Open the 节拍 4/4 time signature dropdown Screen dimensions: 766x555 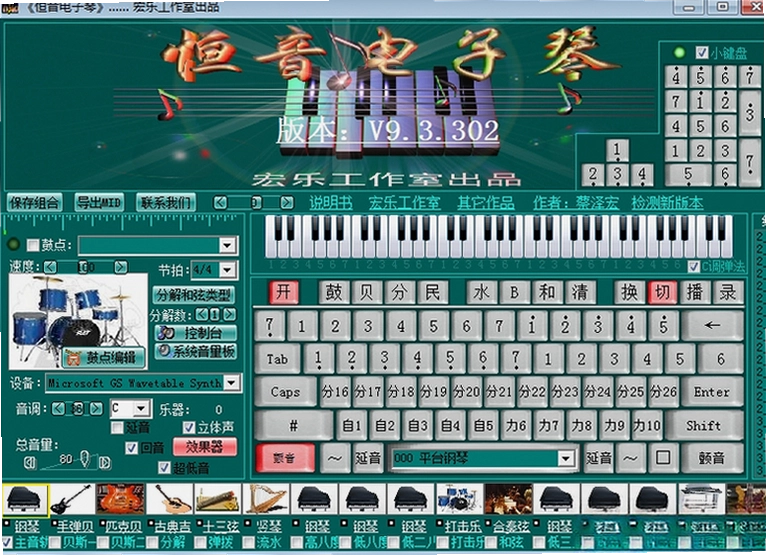[x=228, y=270]
